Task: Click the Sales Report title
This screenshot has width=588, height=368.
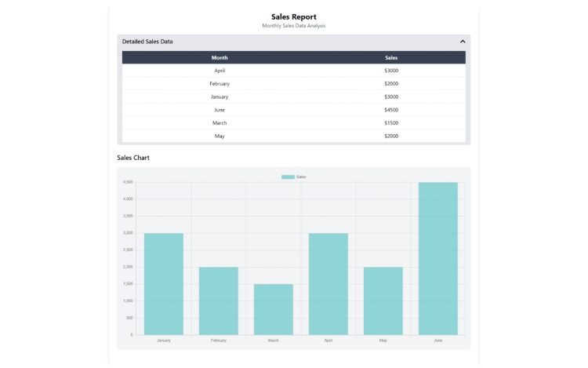Action: (x=294, y=17)
